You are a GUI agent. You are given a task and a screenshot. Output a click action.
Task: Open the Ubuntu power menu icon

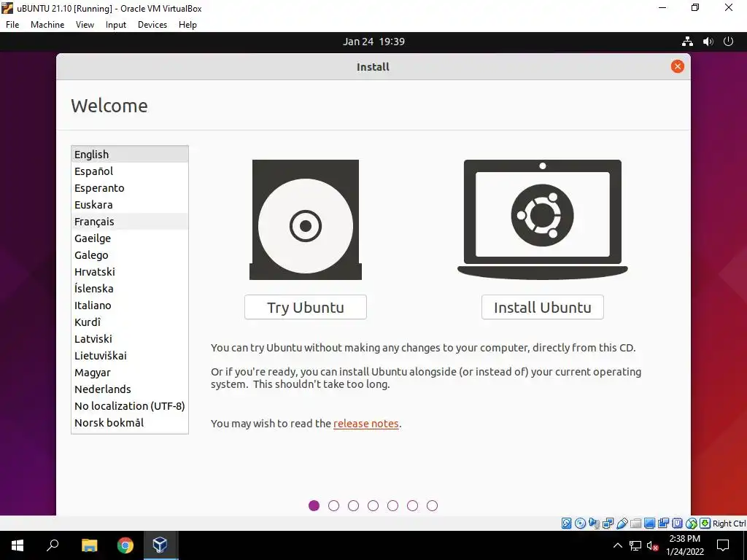728,42
